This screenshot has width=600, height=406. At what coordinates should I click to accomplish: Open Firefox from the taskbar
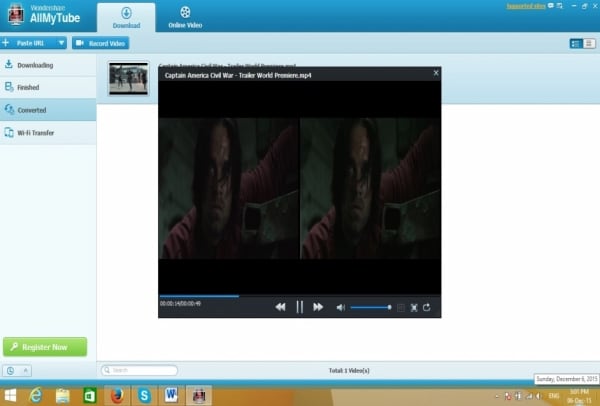pyautogui.click(x=117, y=395)
